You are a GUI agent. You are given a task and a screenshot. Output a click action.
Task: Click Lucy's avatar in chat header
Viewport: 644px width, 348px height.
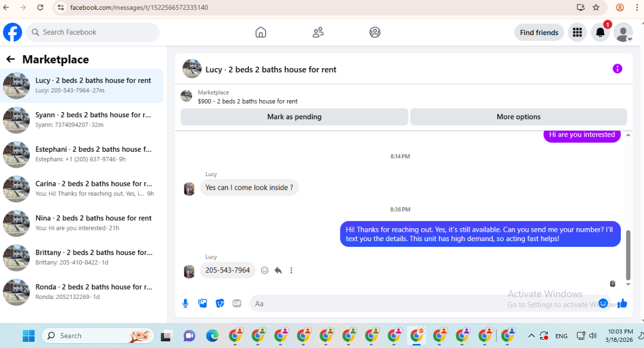click(x=192, y=69)
